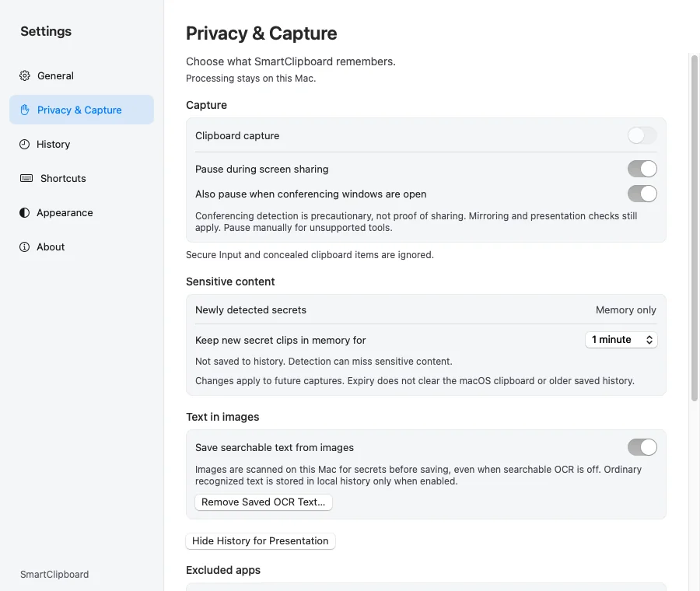Click the General gear icon
Screen dimensions: 700x591
(25, 76)
